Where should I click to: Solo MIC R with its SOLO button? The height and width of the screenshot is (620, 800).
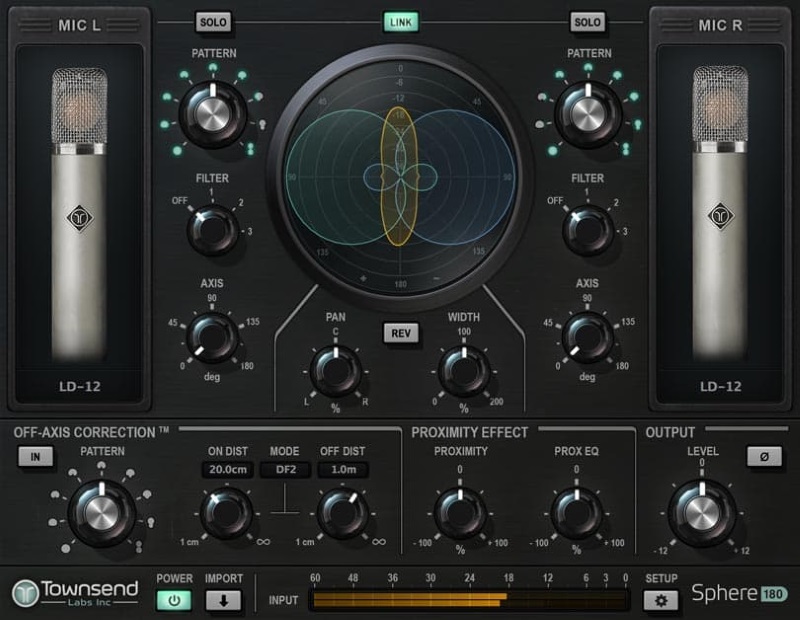coord(587,22)
